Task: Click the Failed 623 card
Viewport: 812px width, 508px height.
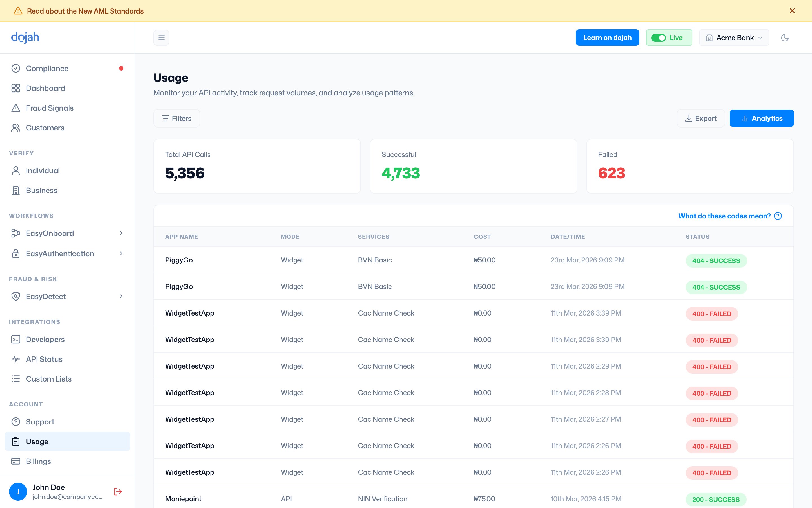Action: (690, 166)
